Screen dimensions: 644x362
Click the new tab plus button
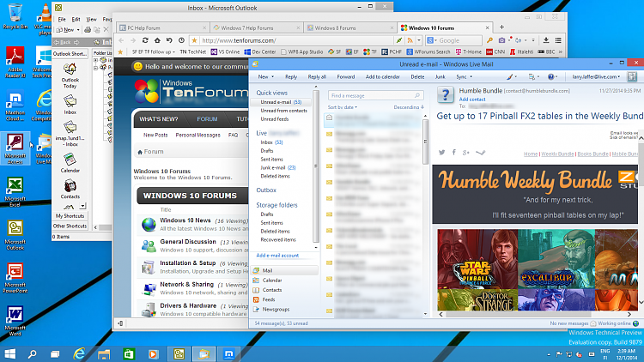[501, 27]
